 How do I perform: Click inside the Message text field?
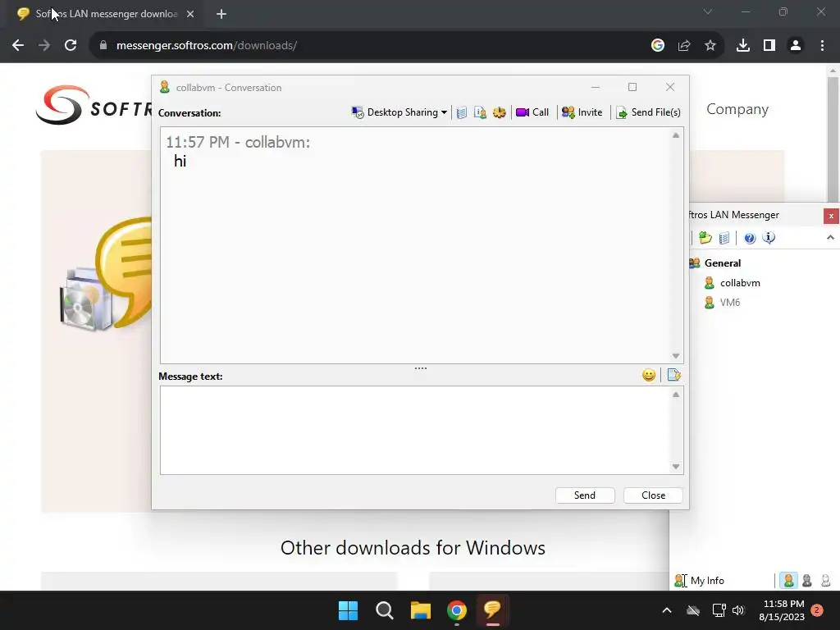tap(415, 430)
